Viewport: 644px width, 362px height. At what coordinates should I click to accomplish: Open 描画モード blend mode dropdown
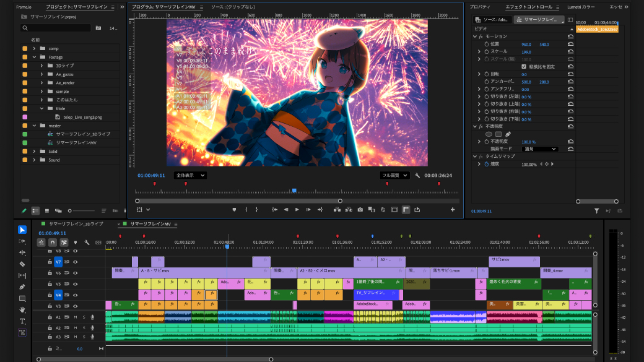click(540, 149)
